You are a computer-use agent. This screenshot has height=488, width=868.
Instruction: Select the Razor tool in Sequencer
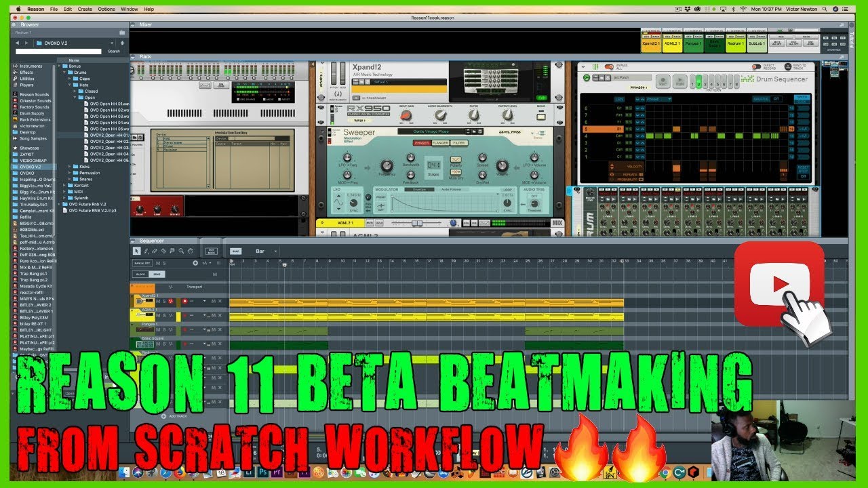[163, 251]
